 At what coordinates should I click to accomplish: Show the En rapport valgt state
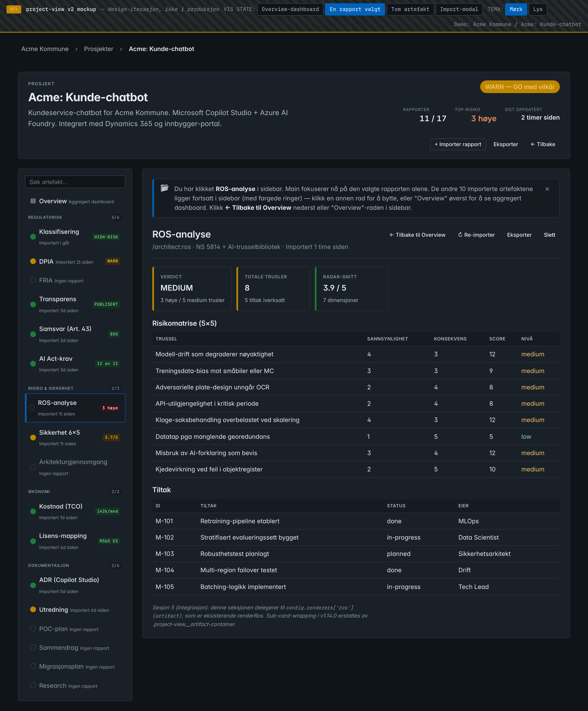click(355, 9)
